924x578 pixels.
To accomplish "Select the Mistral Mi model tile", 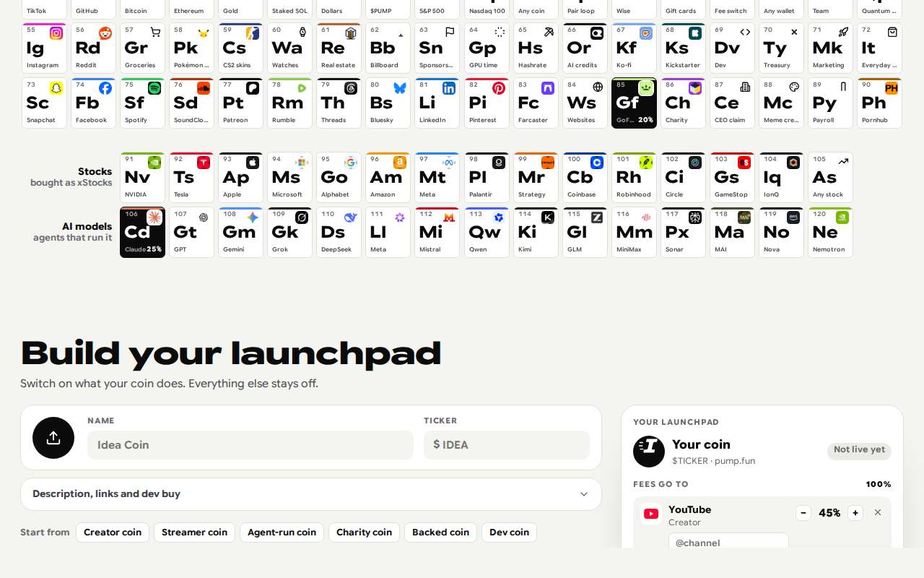I will coord(437,233).
